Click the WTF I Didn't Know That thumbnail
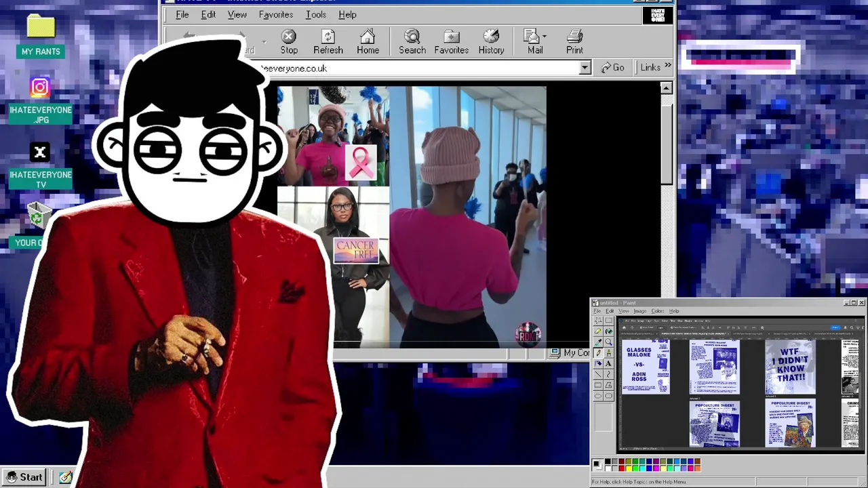 [x=790, y=367]
